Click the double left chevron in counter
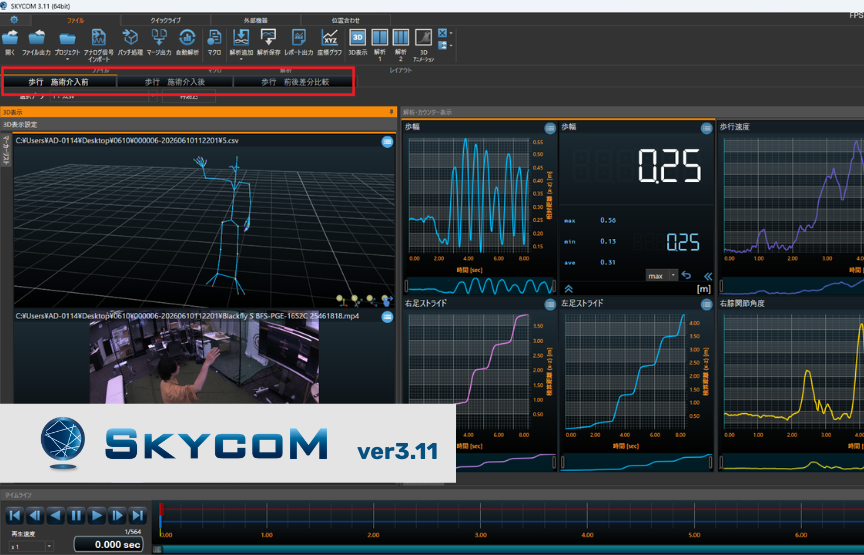 point(708,276)
